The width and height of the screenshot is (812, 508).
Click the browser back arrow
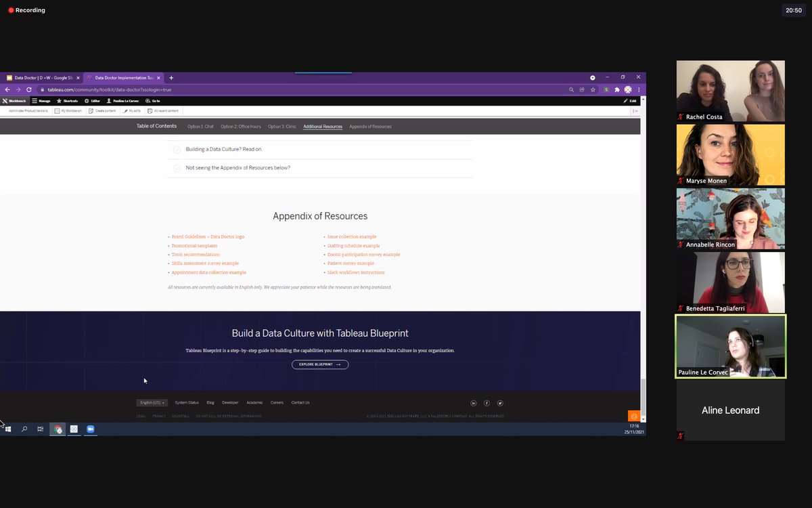click(7, 89)
